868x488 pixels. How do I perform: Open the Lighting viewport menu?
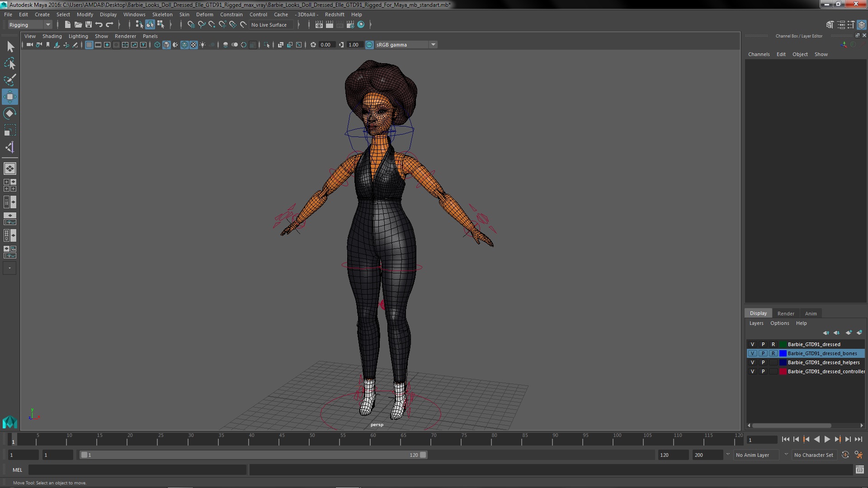(x=78, y=36)
